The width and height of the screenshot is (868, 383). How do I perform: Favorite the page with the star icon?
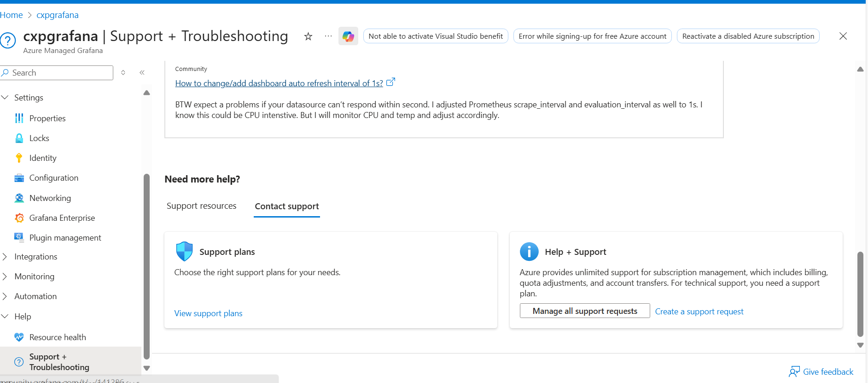[308, 36]
